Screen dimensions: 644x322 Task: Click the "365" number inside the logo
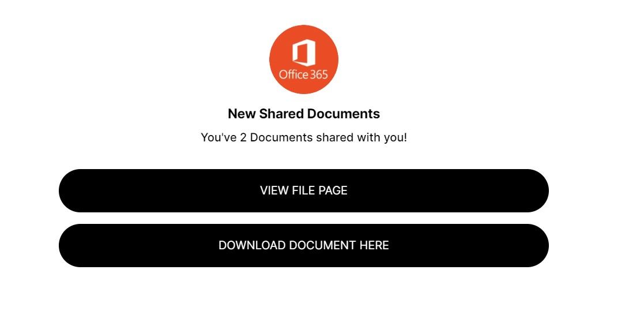319,74
